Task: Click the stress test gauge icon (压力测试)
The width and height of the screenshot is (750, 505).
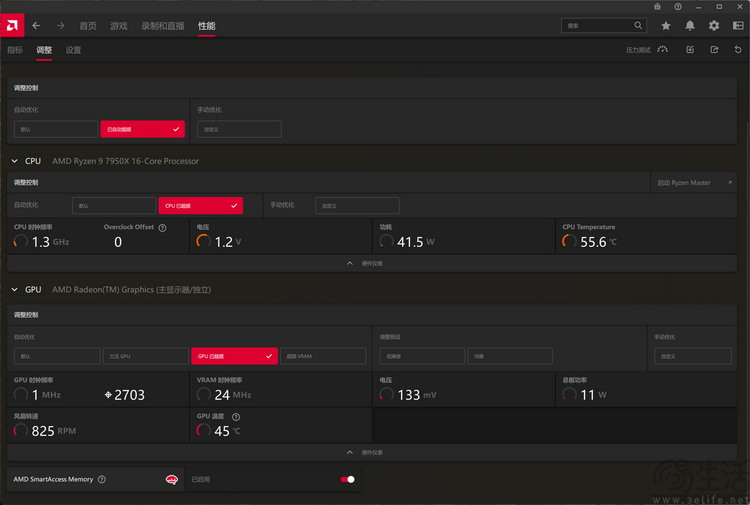Action: [662, 49]
